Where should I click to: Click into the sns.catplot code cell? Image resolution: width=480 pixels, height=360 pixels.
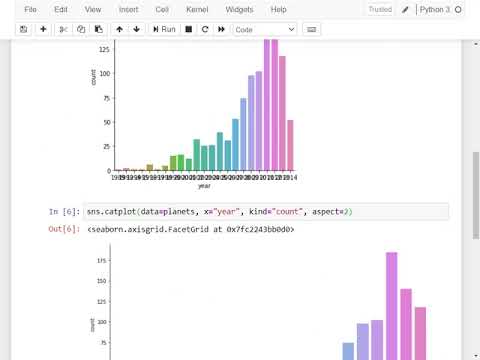(x=266, y=212)
